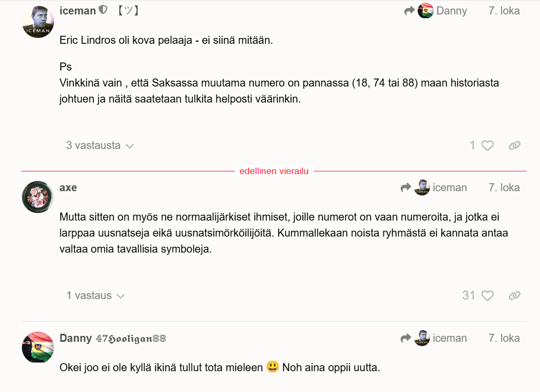Open the iceman username link on the first post
The width and height of the screenshot is (540, 392).
click(77, 11)
